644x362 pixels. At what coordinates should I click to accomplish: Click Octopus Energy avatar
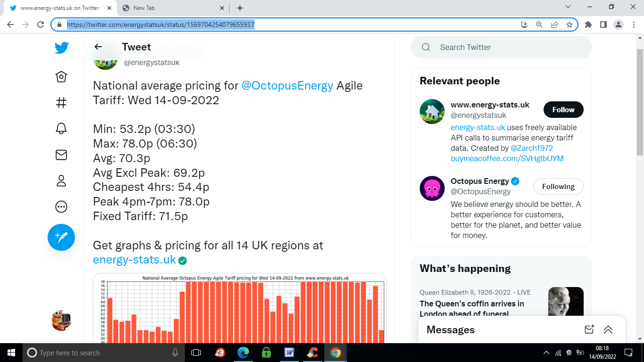(432, 188)
